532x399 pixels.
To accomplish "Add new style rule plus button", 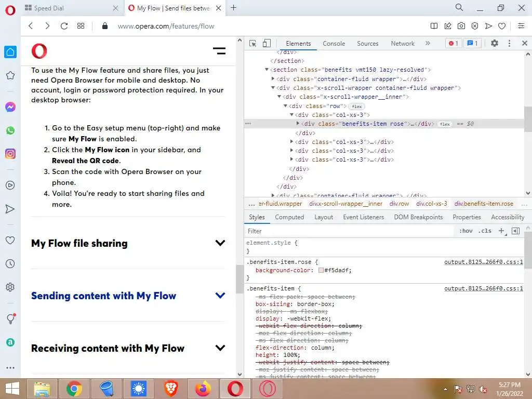I will click(501, 231).
